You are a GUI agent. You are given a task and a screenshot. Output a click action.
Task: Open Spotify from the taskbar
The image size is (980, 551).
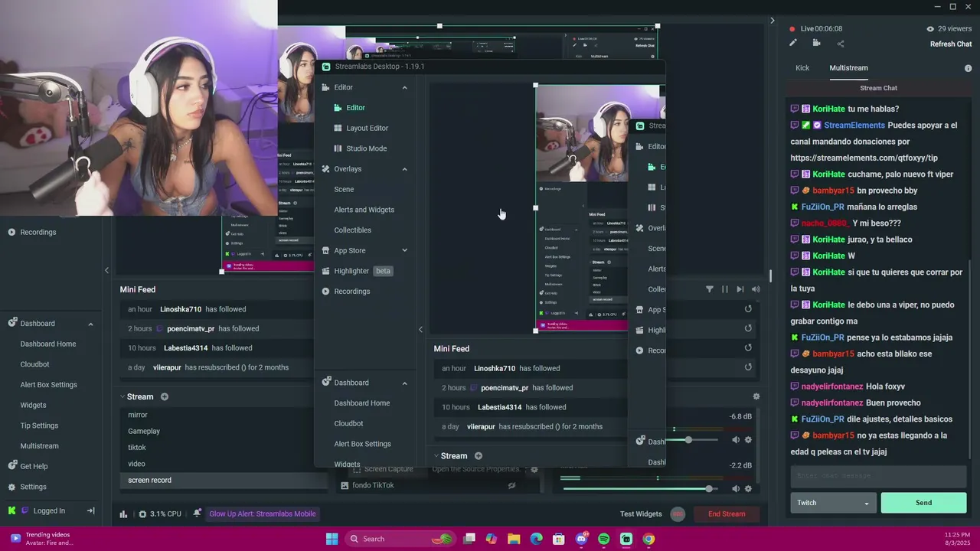(603, 539)
